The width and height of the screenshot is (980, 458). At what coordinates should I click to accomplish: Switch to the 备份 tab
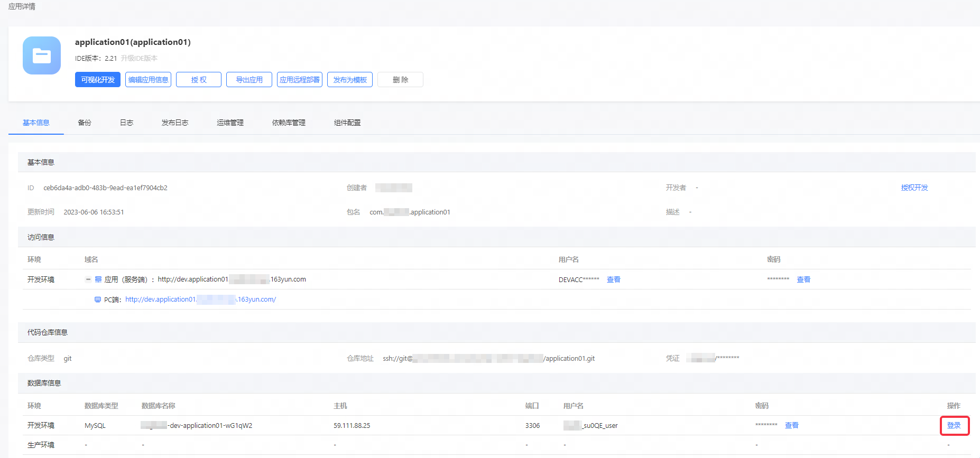pyautogui.click(x=85, y=123)
